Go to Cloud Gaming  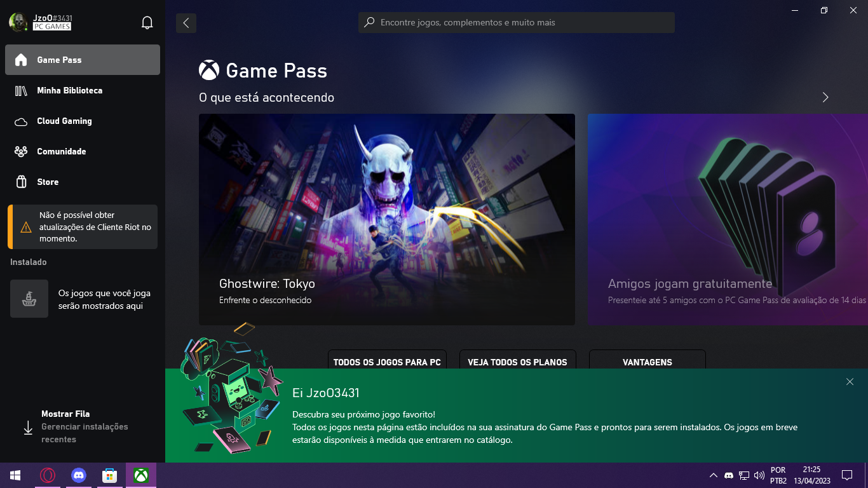pos(83,121)
